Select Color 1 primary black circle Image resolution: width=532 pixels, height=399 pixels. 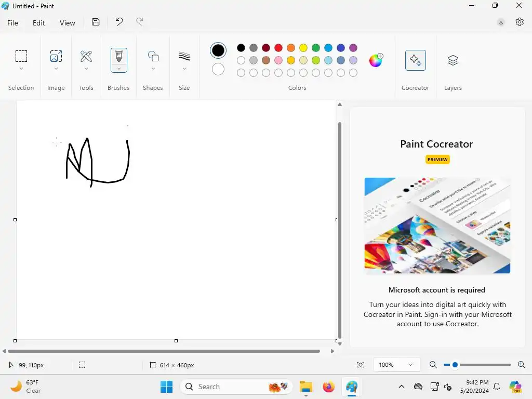pos(218,50)
